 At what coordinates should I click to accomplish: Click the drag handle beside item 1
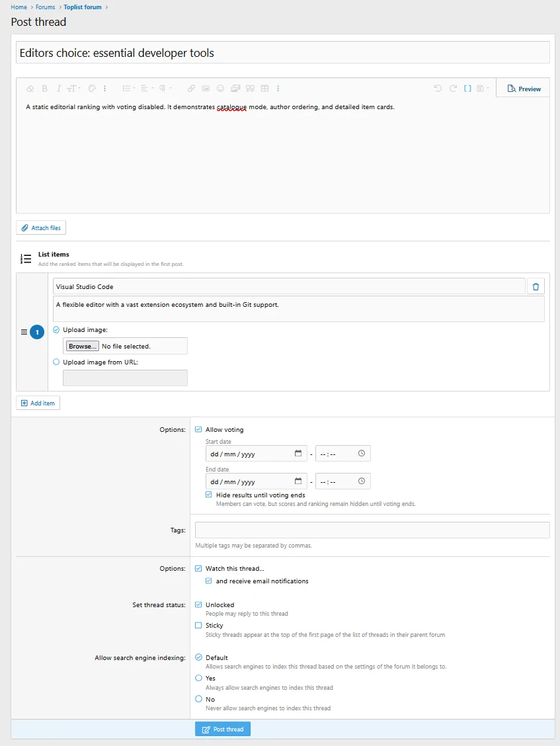(24, 332)
